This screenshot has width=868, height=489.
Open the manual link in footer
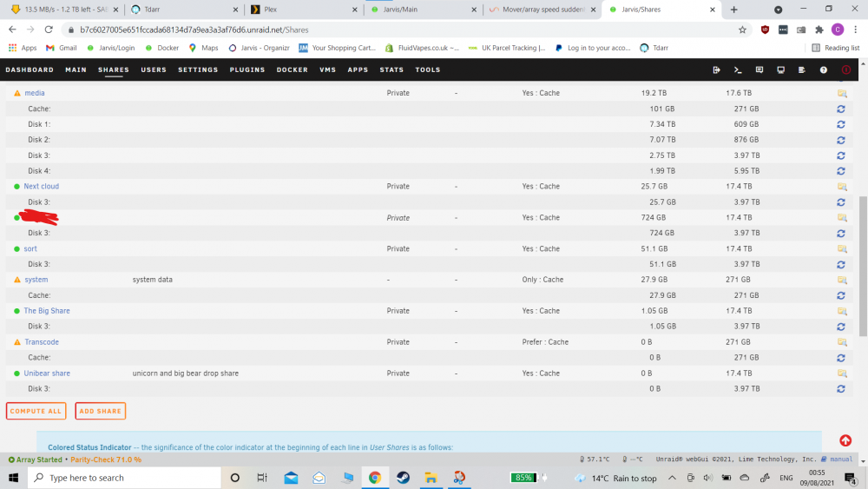pos(841,459)
